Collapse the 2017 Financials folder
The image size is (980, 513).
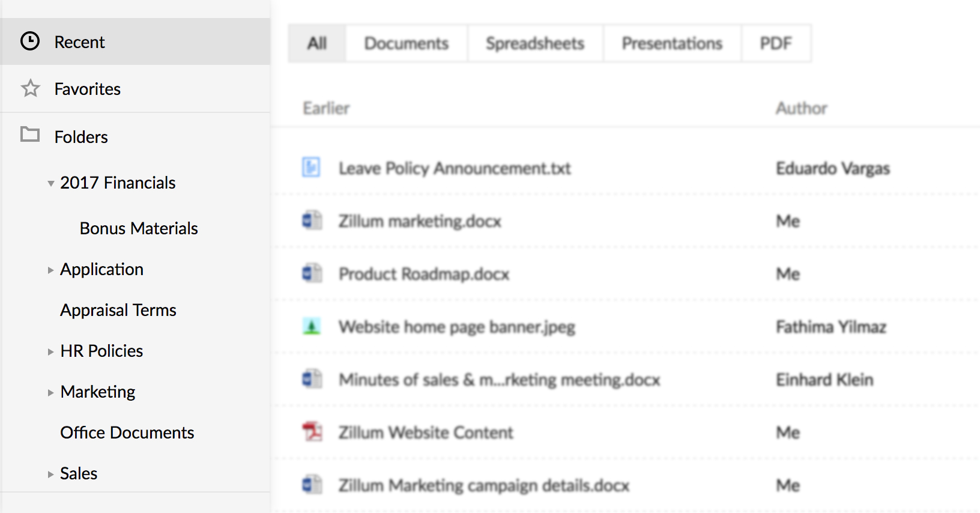(51, 183)
